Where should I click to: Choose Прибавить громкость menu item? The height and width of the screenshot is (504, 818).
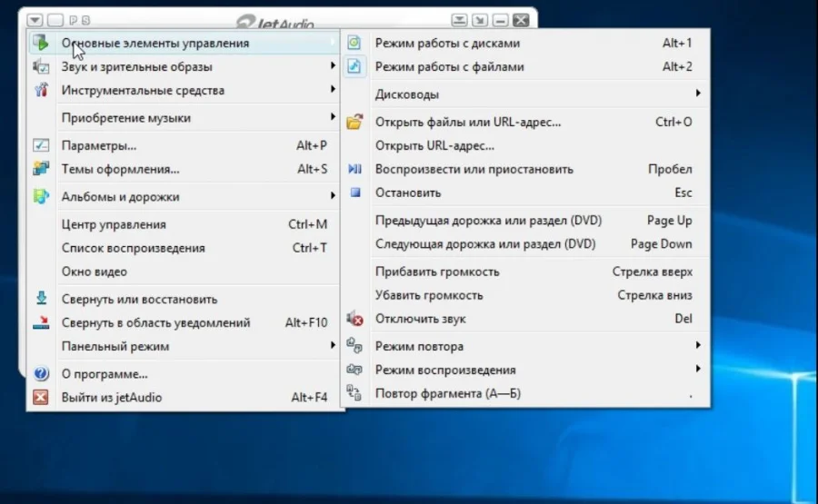point(526,272)
